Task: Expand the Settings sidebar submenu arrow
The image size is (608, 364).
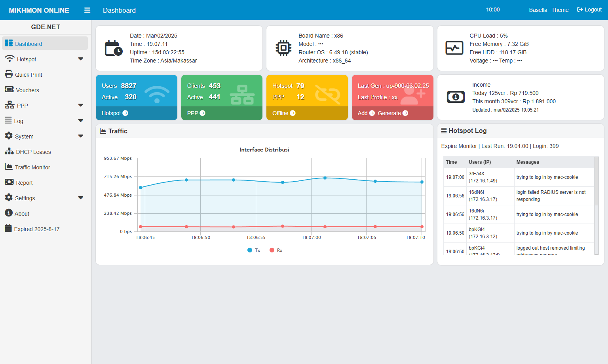Action: tap(81, 198)
